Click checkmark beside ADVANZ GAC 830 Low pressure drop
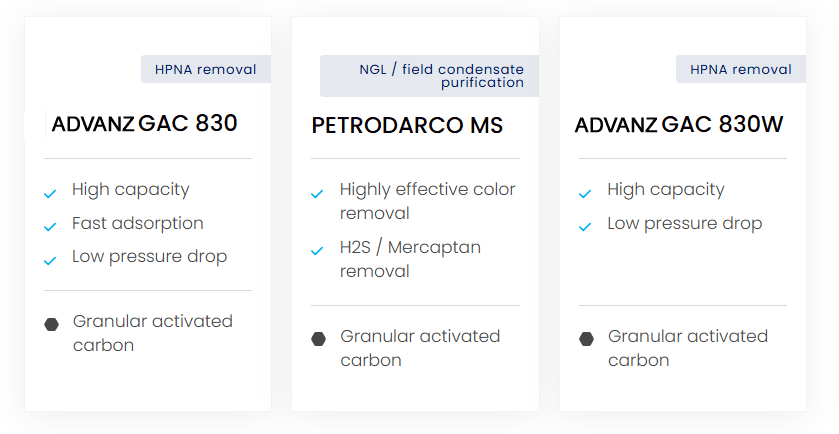This screenshot has width=839, height=434. tap(50, 260)
